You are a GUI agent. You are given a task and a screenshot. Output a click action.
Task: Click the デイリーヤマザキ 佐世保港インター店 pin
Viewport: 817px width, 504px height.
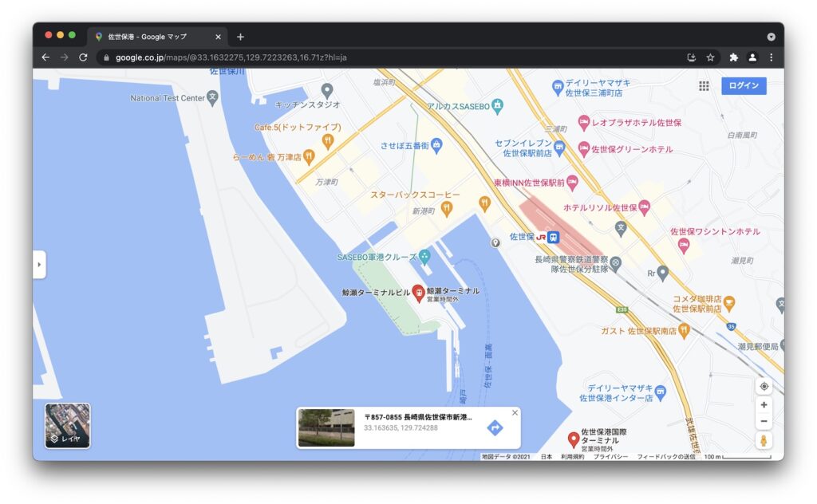661,392
